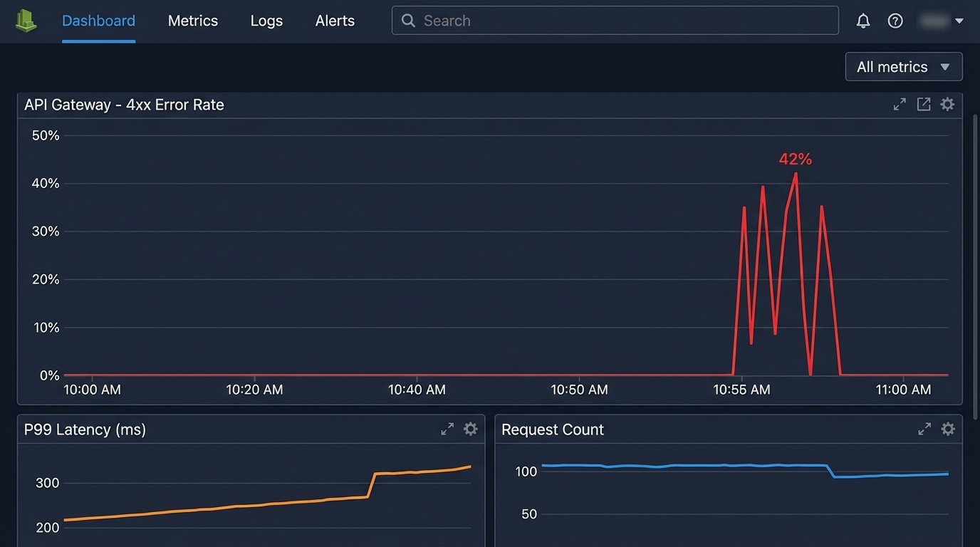The image size is (980, 547).
Task: Open the user account menu
Action: tap(942, 20)
